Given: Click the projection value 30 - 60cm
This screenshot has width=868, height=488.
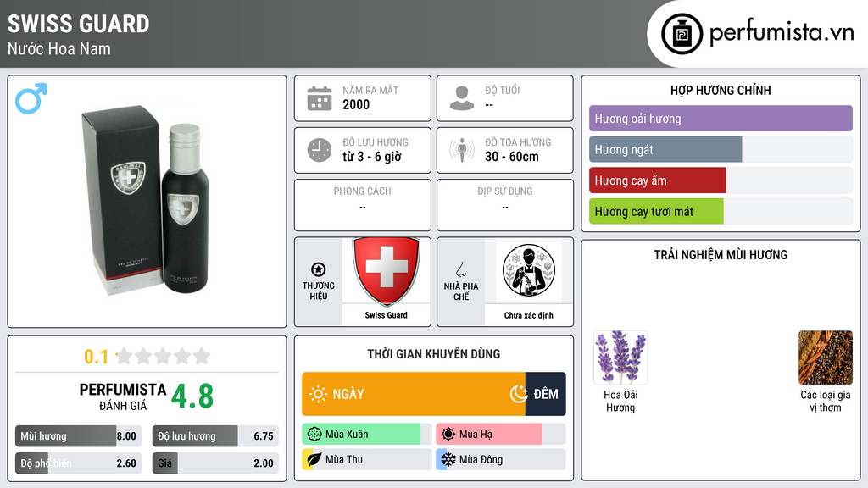Looking at the screenshot, I should [x=511, y=157].
